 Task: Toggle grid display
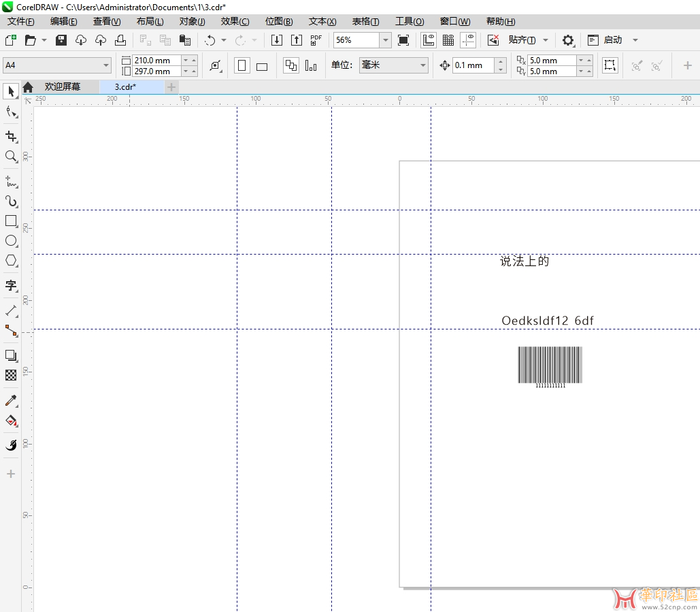(x=448, y=40)
